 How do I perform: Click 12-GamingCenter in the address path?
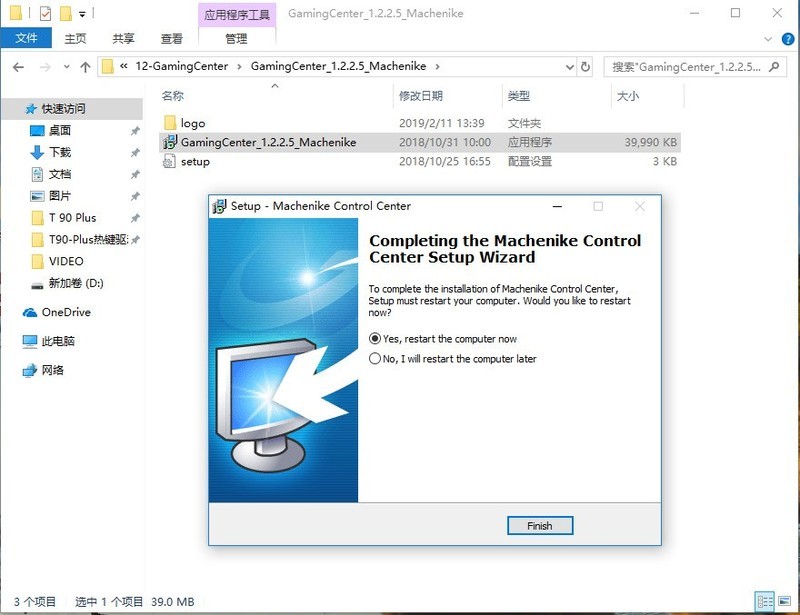point(182,66)
